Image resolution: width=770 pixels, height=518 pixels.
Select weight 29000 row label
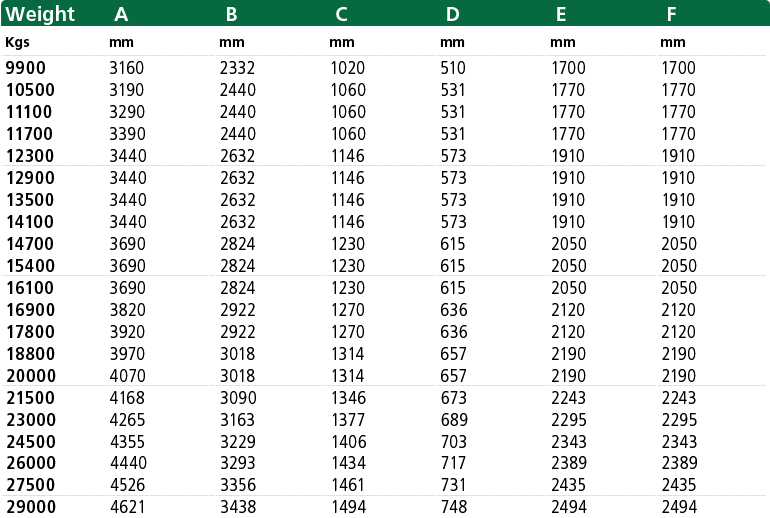[x=31, y=507]
